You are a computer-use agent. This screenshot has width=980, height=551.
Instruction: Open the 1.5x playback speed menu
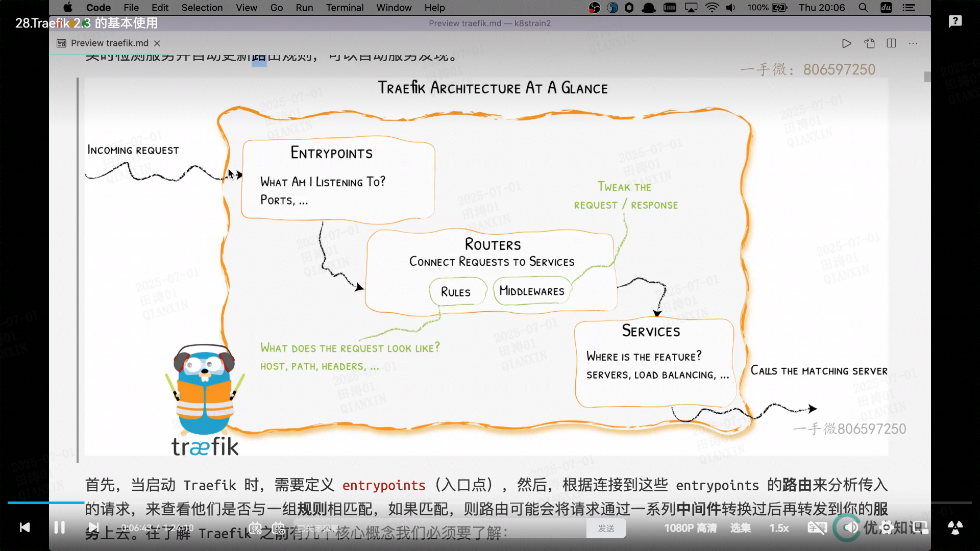point(779,528)
